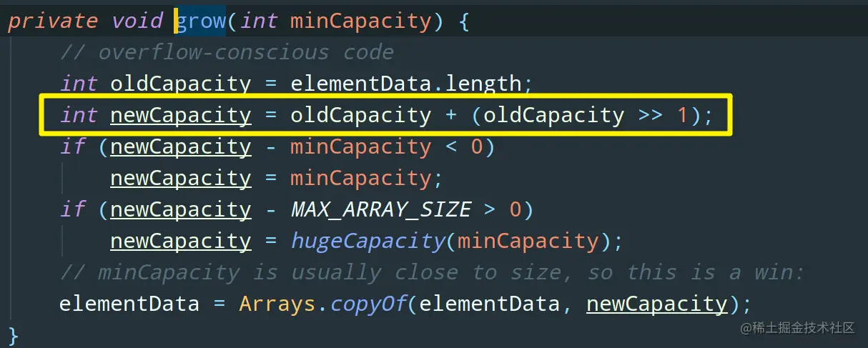Screen dimensions: 868x348
Task: Click the MAX_ARRAY_SIZE constant
Action: (380, 209)
